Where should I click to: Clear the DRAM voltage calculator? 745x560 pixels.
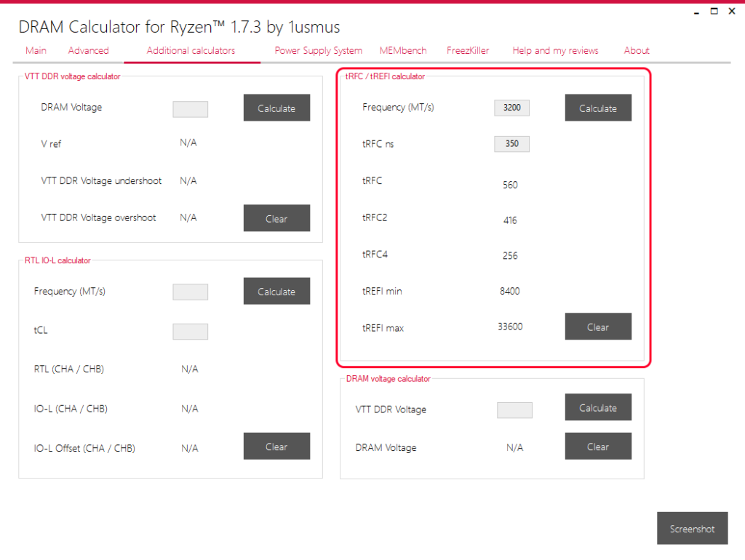point(598,447)
